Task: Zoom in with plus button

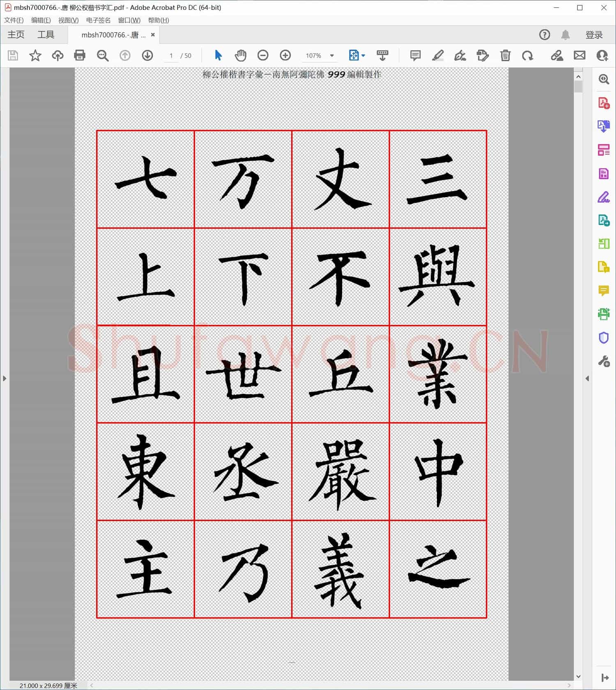Action: point(285,55)
